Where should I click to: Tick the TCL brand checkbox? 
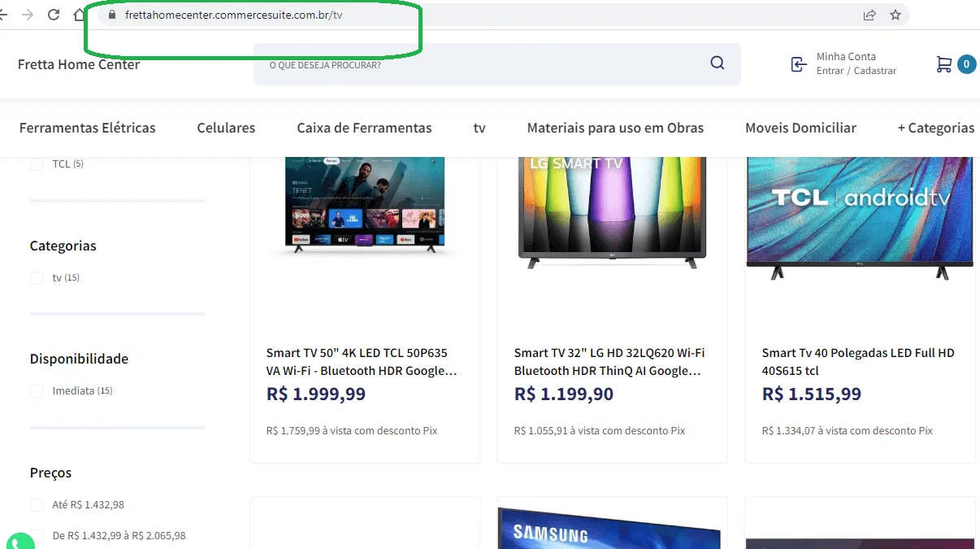pos(37,164)
